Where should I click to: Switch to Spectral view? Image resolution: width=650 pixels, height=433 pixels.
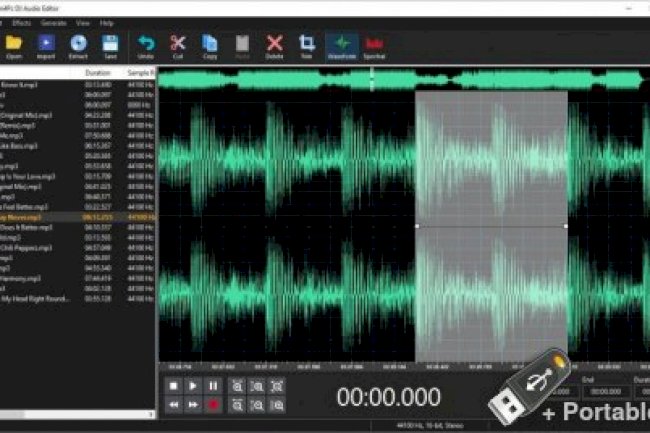[376, 46]
